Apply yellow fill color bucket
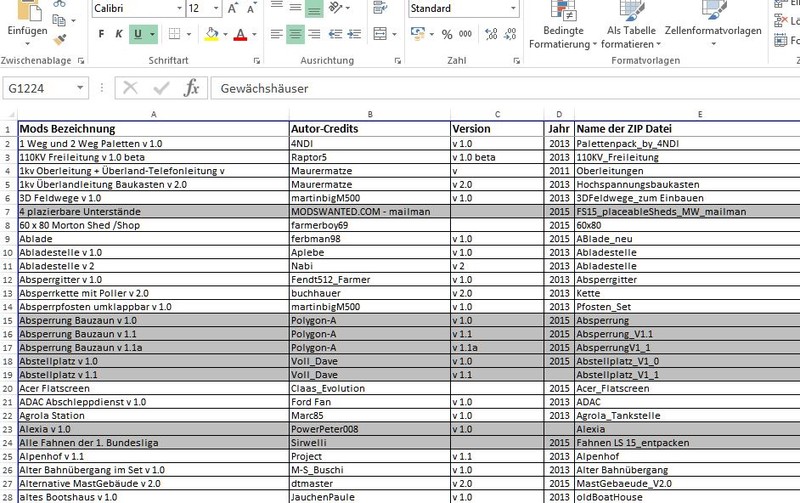800x503 pixels. (211, 35)
